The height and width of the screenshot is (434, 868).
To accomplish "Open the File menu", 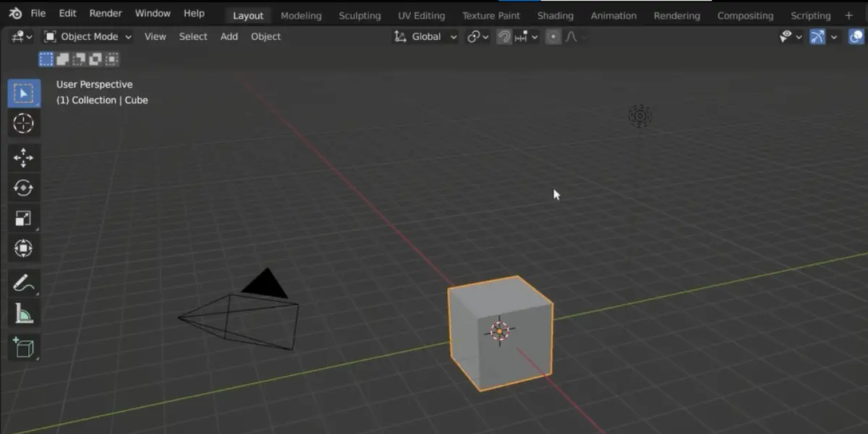I will click(x=38, y=13).
